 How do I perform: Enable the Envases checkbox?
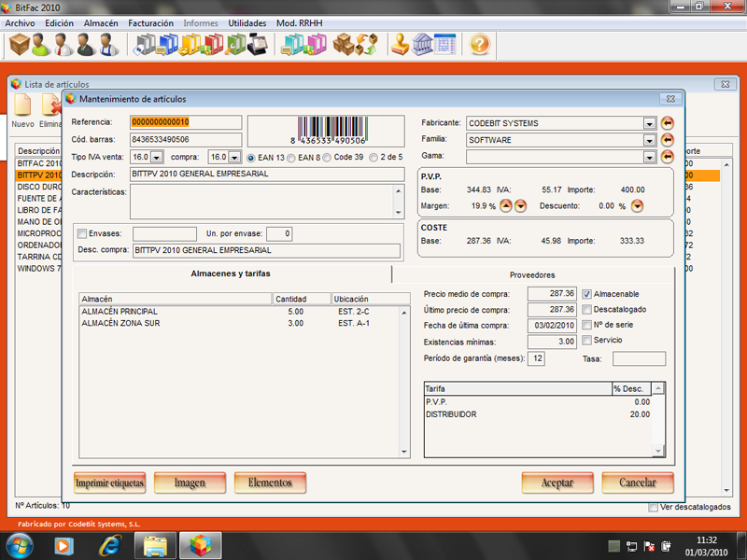pyautogui.click(x=82, y=234)
